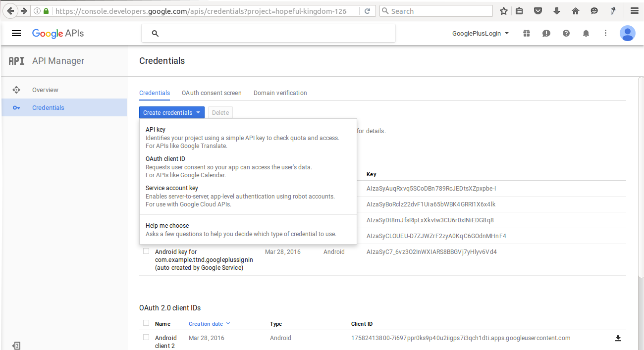Click the Type column header in OAuth table
Viewport: 644px width, 350px height.
pos(276,324)
